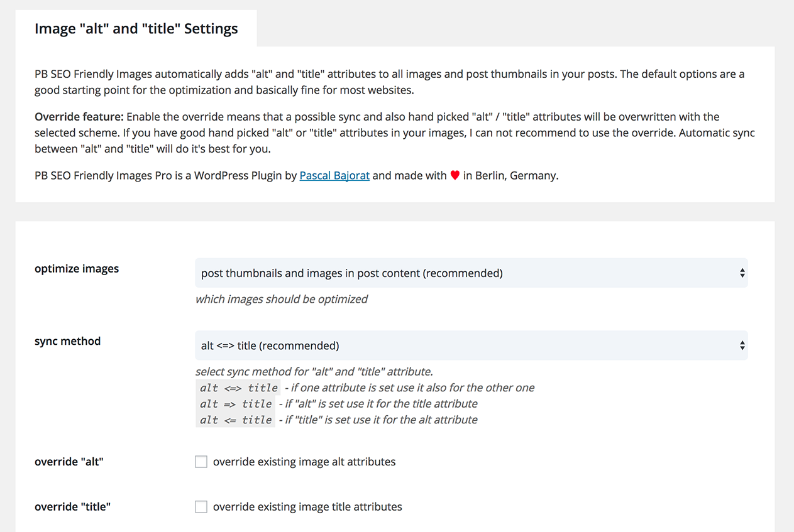Image resolution: width=794 pixels, height=532 pixels.
Task: Click the override "alt" row label
Action: [x=69, y=462]
